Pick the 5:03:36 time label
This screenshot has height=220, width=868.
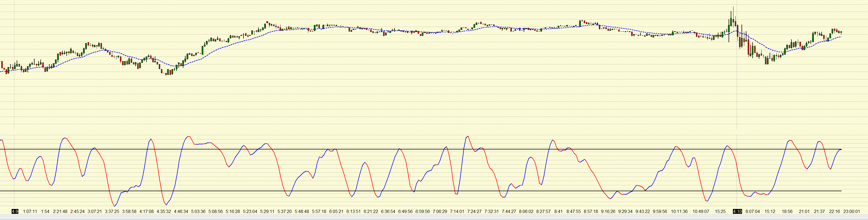[198, 212]
